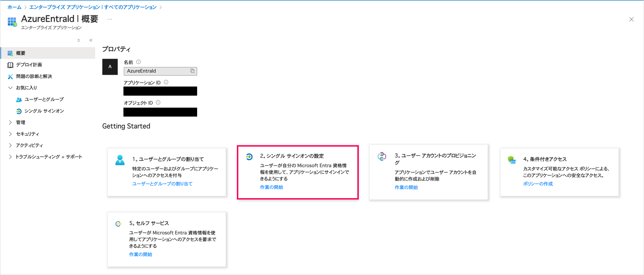Click the 名前 field showing AzureEntraId
Screen dimensions: 644x275
(160, 71)
